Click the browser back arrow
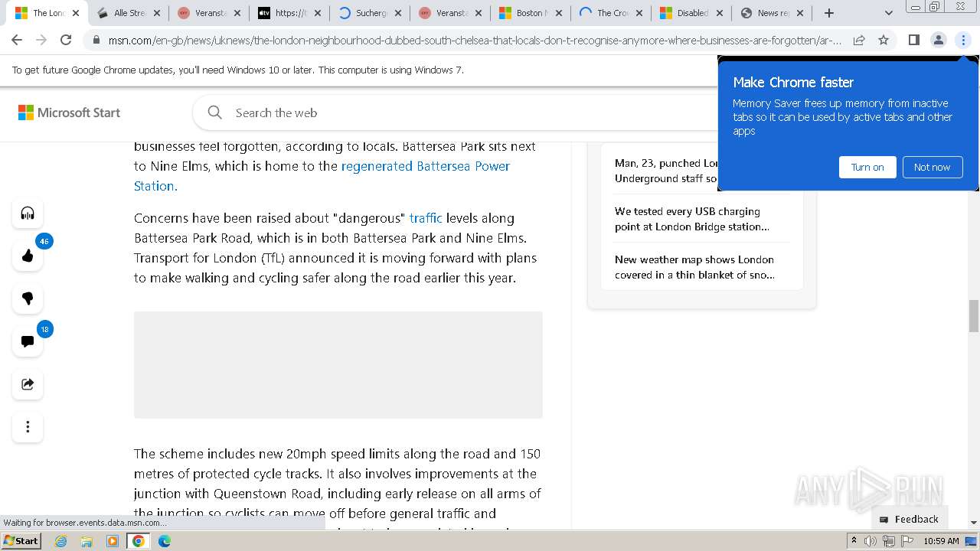Viewport: 980px width, 551px height. 17,40
